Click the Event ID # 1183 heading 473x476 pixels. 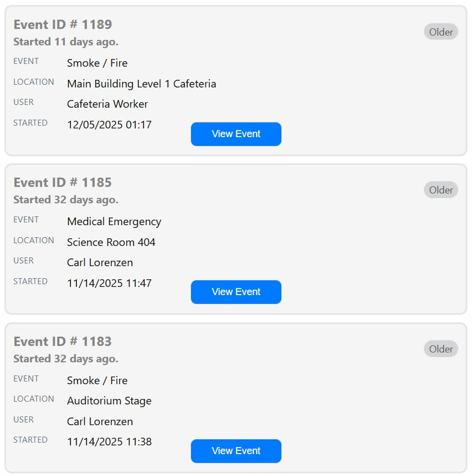[63, 342]
